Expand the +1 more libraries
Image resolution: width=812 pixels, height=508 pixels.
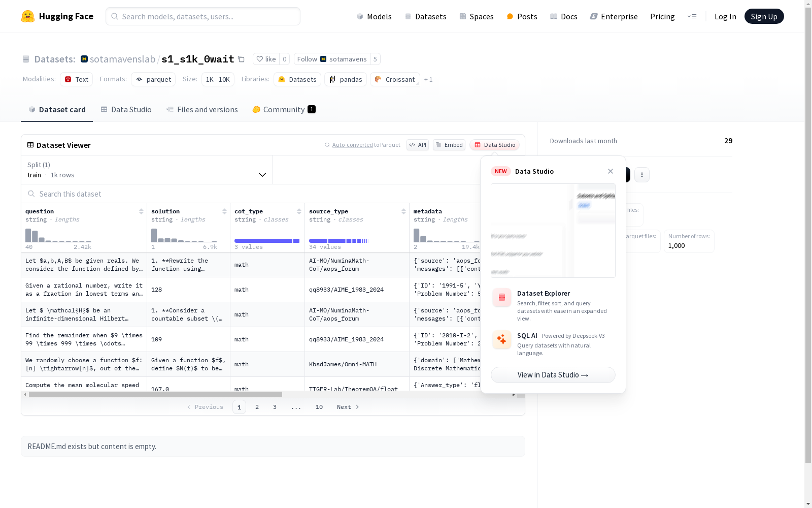point(428,80)
